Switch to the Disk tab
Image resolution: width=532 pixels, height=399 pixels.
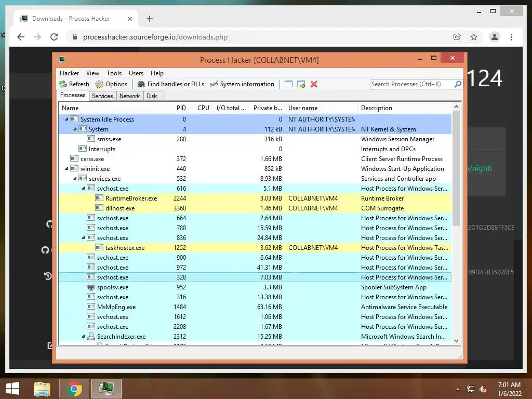[x=152, y=96]
